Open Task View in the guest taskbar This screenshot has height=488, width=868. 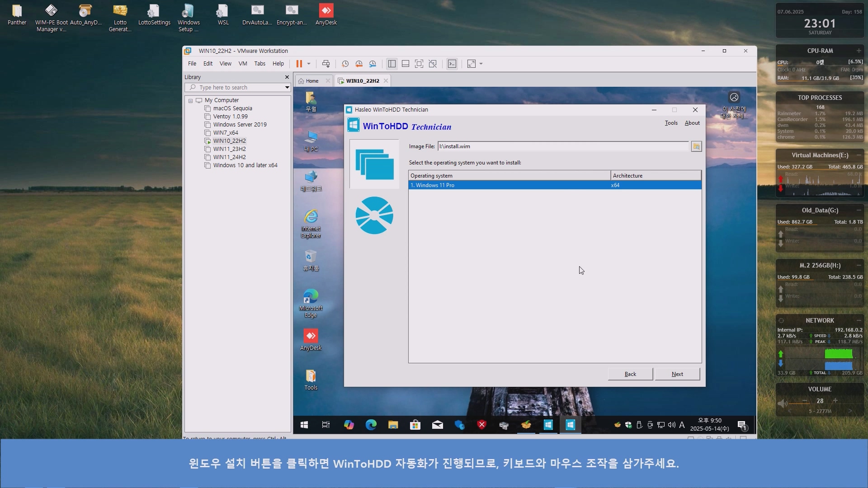tap(326, 425)
